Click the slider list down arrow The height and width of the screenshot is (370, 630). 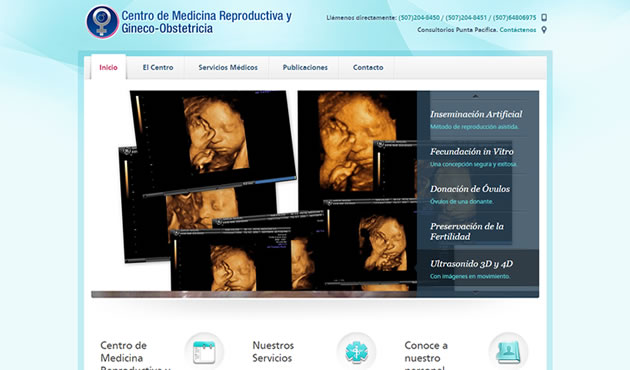coord(475,293)
